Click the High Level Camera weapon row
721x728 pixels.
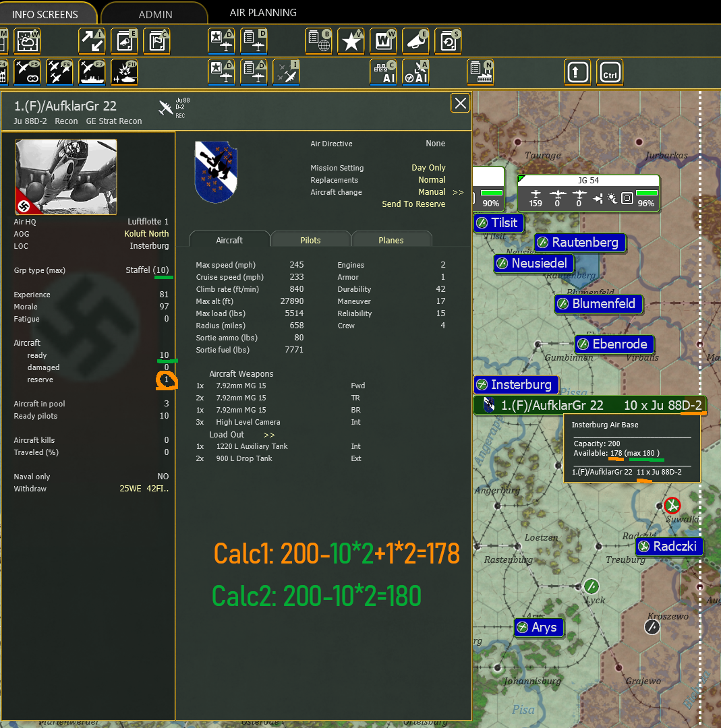click(279, 422)
